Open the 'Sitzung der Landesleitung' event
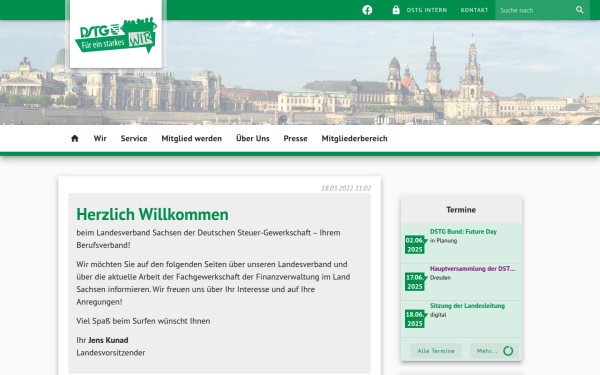Screen dimensions: 600x375 467,306
